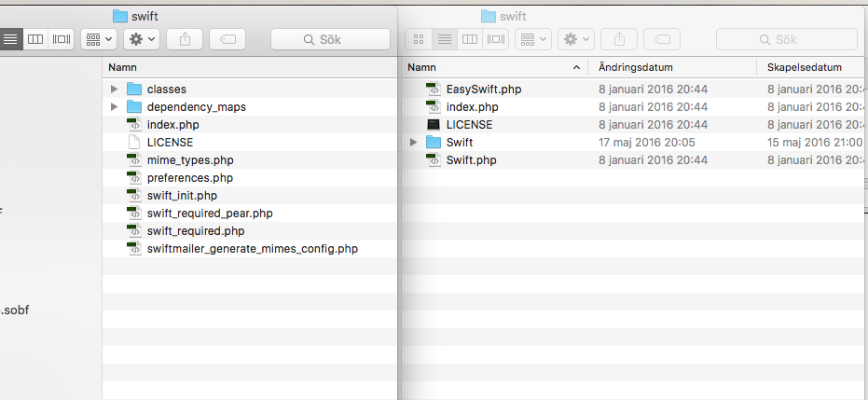868x400 pixels.
Task: Switch right window to Cover Flow view
Action: (x=495, y=39)
